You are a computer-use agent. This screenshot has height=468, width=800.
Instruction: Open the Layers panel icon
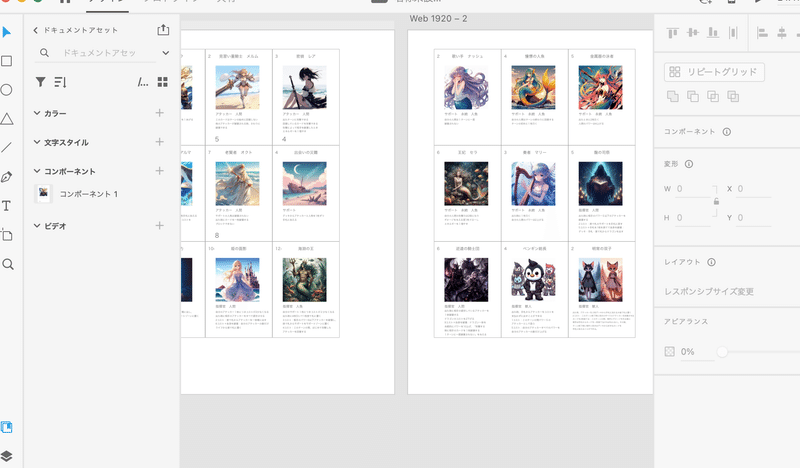[7, 456]
